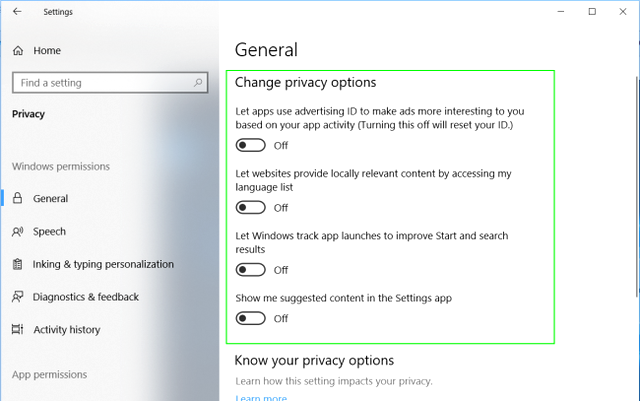640x401 pixels.
Task: Open the Activity history icon
Action: tap(18, 329)
